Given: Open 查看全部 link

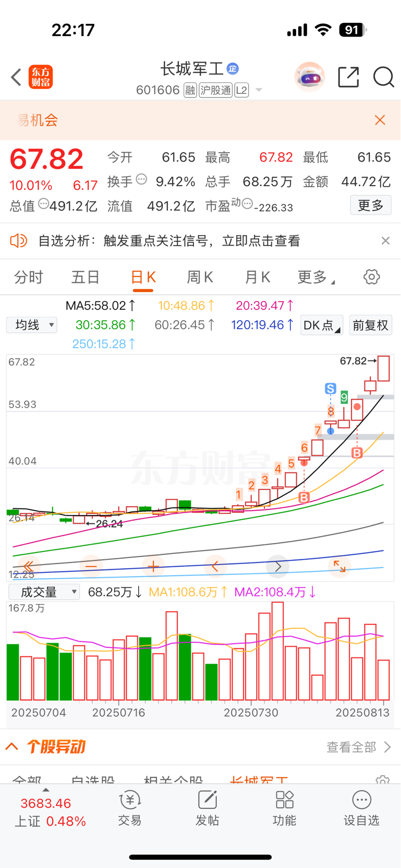Looking at the screenshot, I should click(359, 747).
